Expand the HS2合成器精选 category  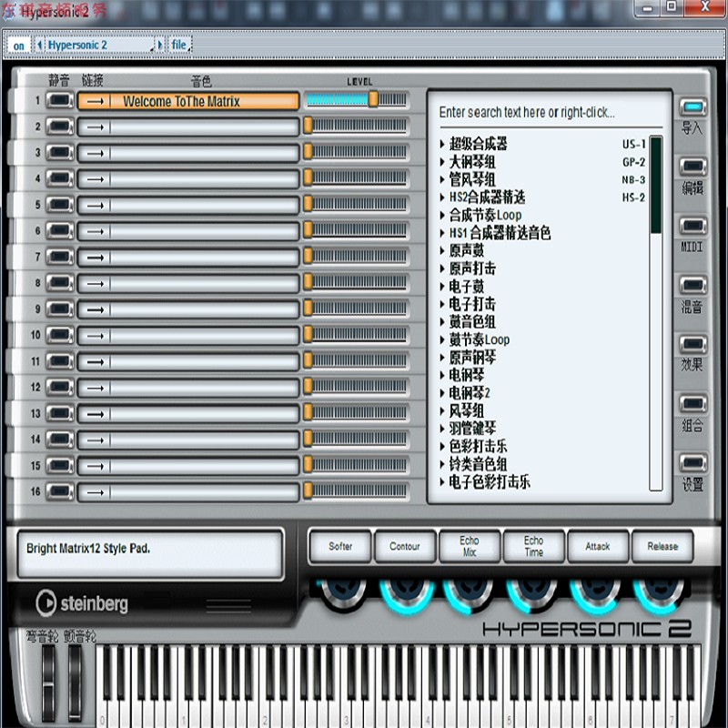click(x=442, y=197)
